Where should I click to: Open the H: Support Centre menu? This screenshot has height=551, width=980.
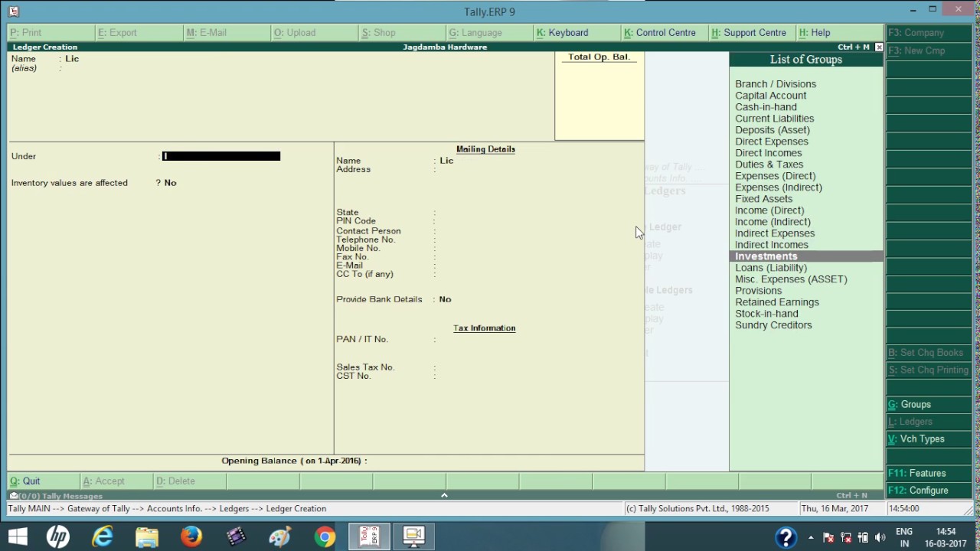click(752, 33)
